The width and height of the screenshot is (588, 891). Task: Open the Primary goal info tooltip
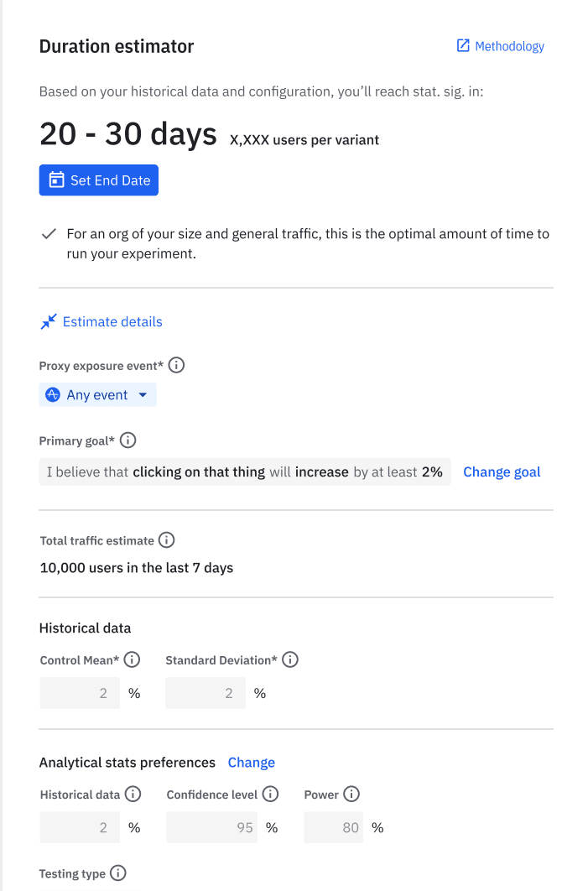click(127, 440)
